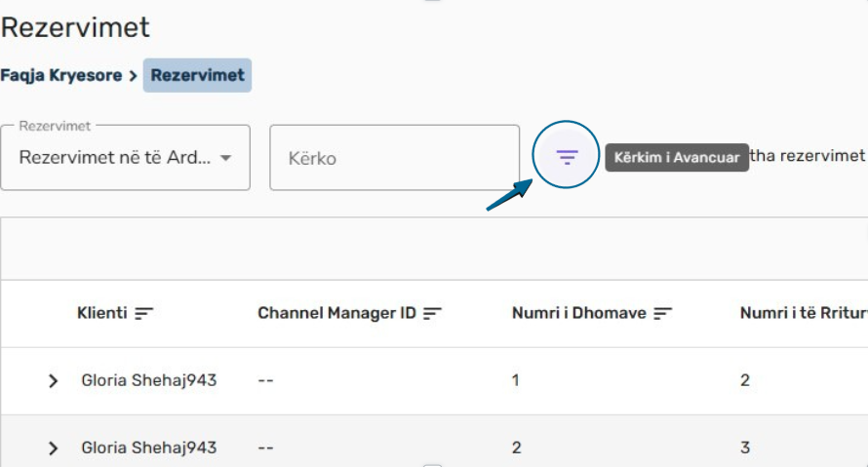This screenshot has height=467, width=868.
Task: Select the Channel Manager ID column label
Action: point(336,313)
